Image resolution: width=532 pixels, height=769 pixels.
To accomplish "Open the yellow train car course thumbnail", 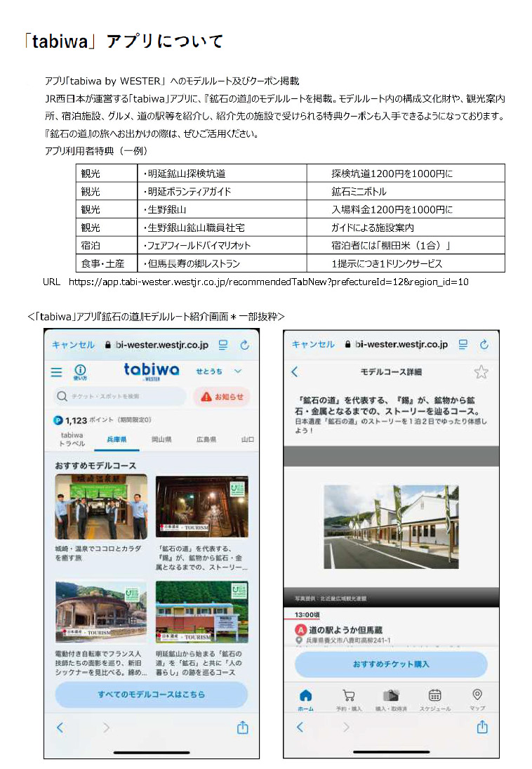I will pyautogui.click(x=202, y=612).
